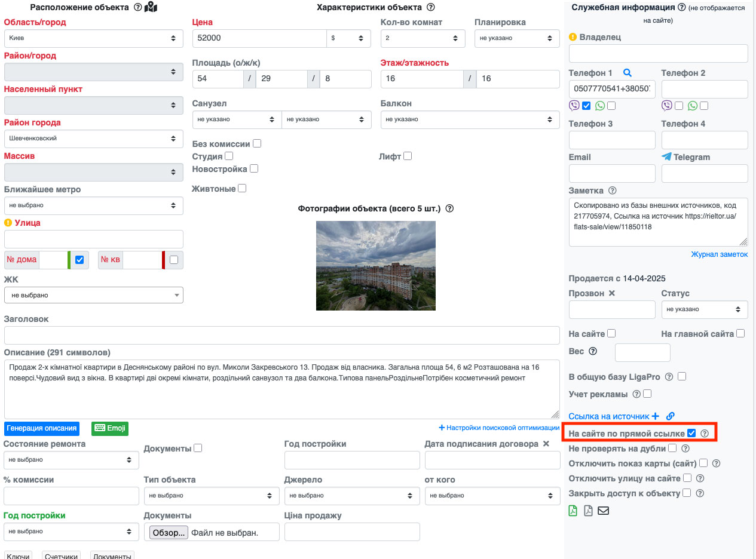Click the green PDF export icon
This screenshot has width=756, height=559.
pos(573,511)
